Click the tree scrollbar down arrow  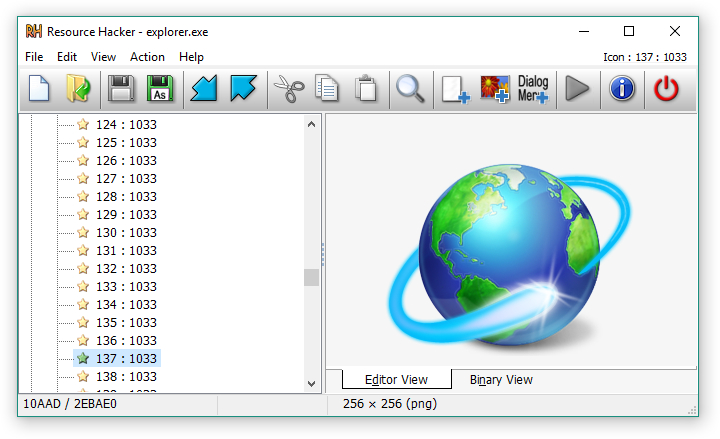point(311,383)
